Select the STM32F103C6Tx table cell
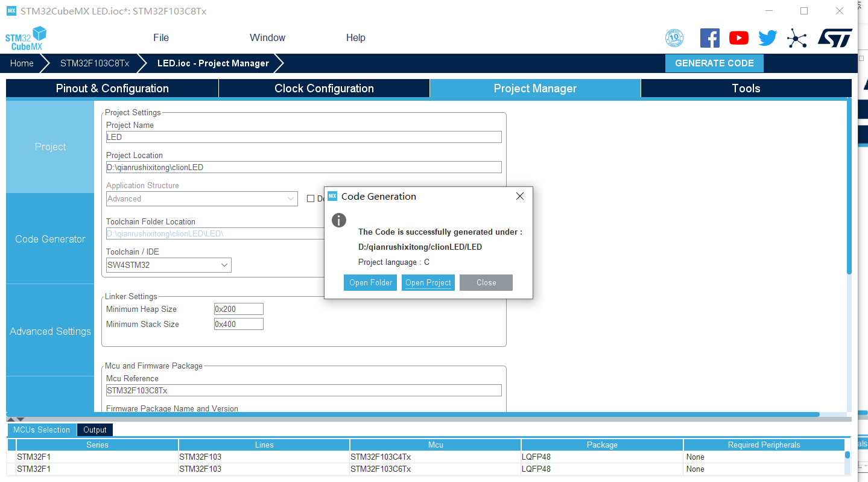Viewport: 868px width, 482px height. click(436, 469)
